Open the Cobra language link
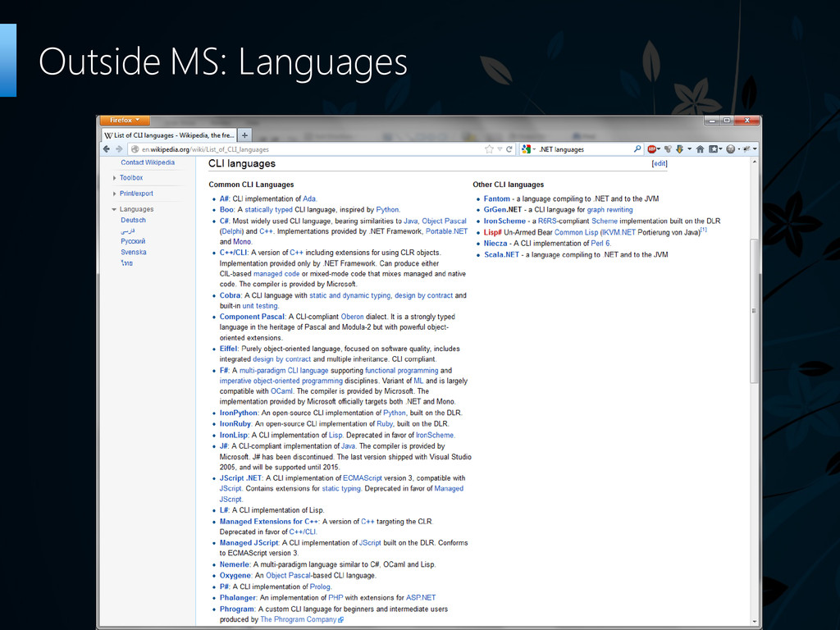This screenshot has height=630, width=840. pos(230,295)
